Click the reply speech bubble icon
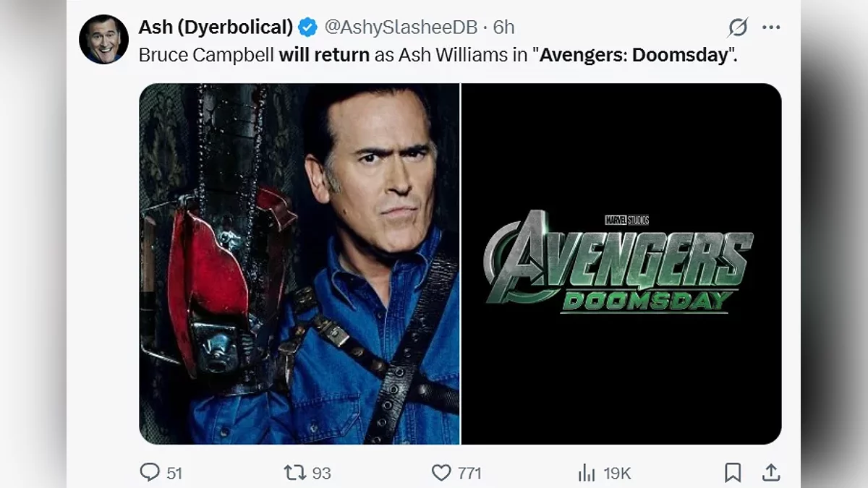The image size is (868, 488). click(x=150, y=473)
